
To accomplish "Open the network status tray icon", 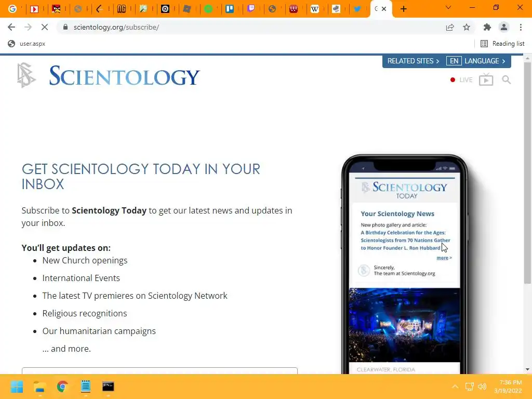I will pos(470,387).
